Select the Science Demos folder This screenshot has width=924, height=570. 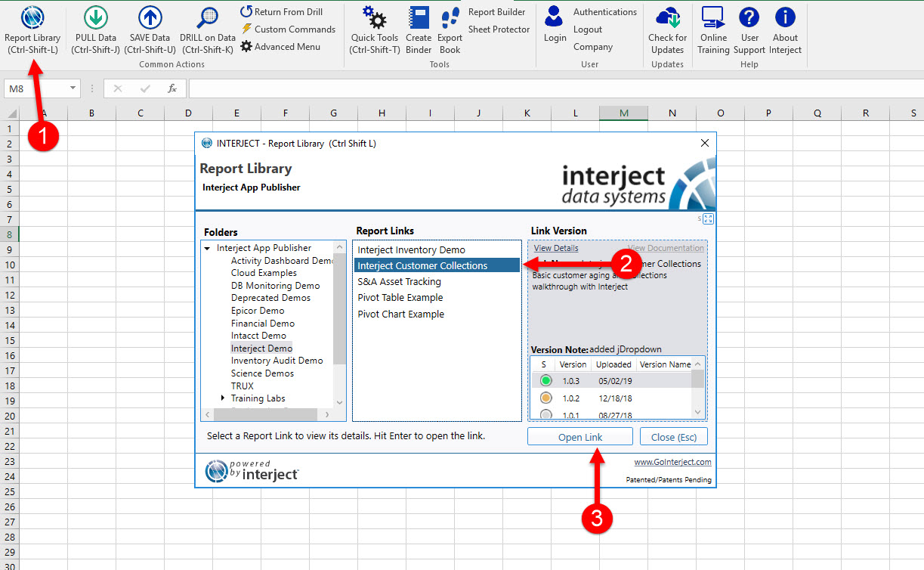(262, 373)
